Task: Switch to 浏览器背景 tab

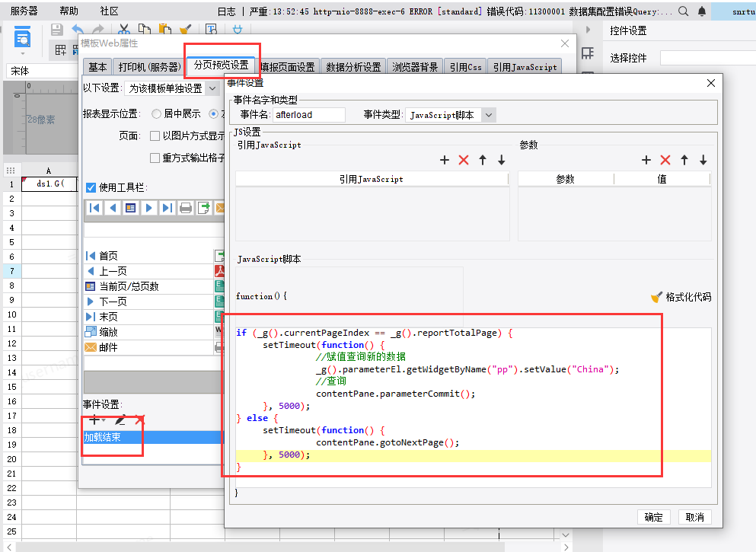Action: tap(415, 67)
